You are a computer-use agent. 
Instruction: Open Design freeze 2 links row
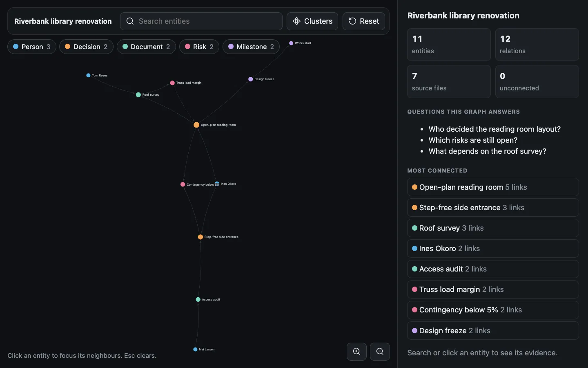coord(493,330)
